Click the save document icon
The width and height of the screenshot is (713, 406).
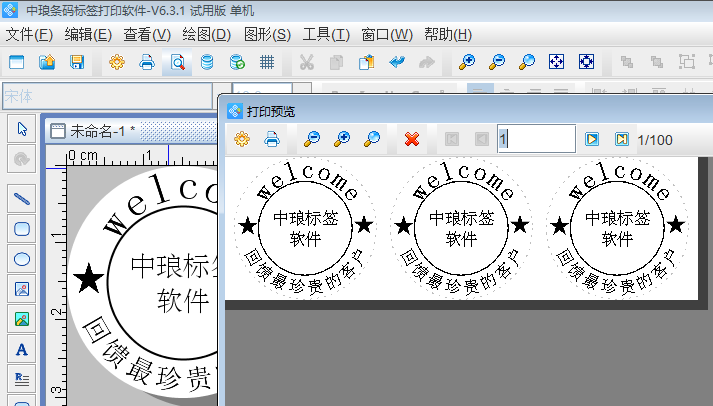[77, 62]
